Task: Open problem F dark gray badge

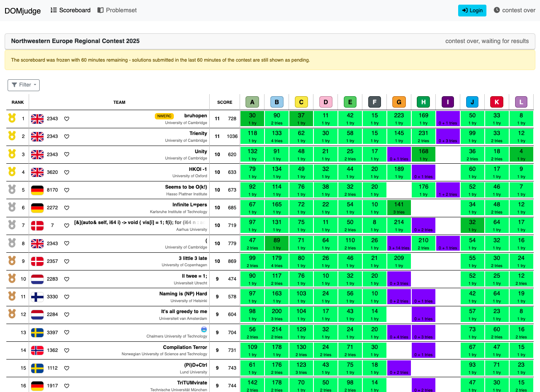Action: point(375,102)
